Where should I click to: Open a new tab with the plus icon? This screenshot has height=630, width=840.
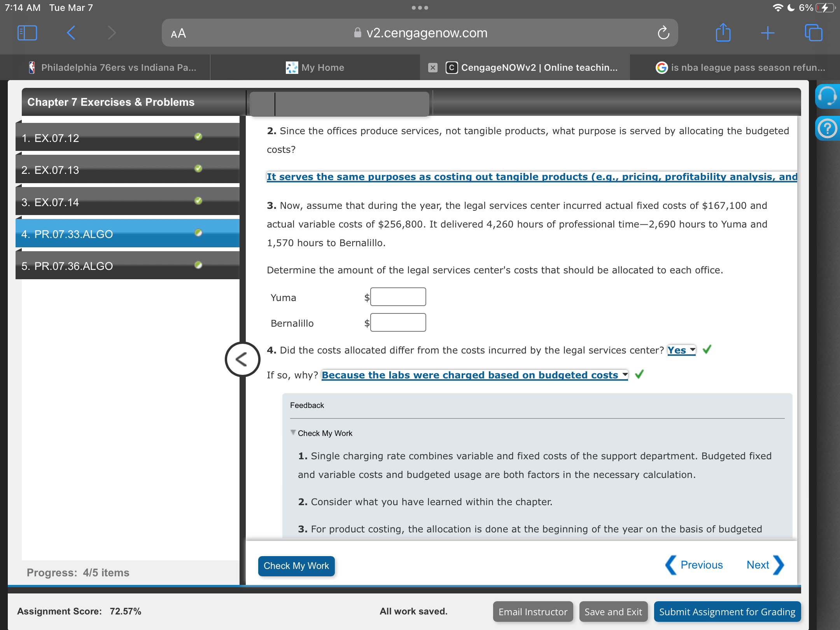(768, 33)
